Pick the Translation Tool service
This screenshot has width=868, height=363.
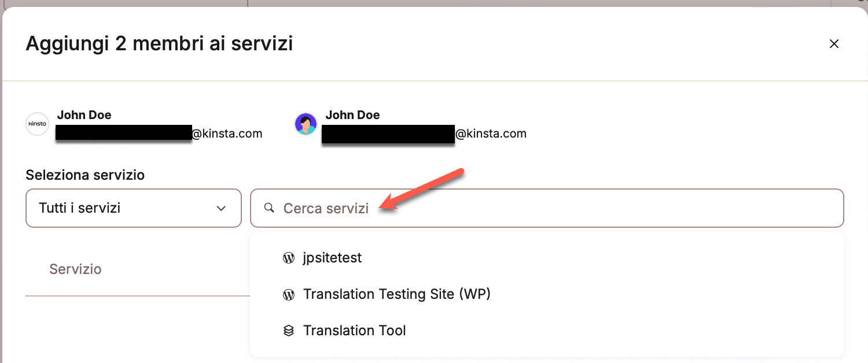tap(354, 331)
